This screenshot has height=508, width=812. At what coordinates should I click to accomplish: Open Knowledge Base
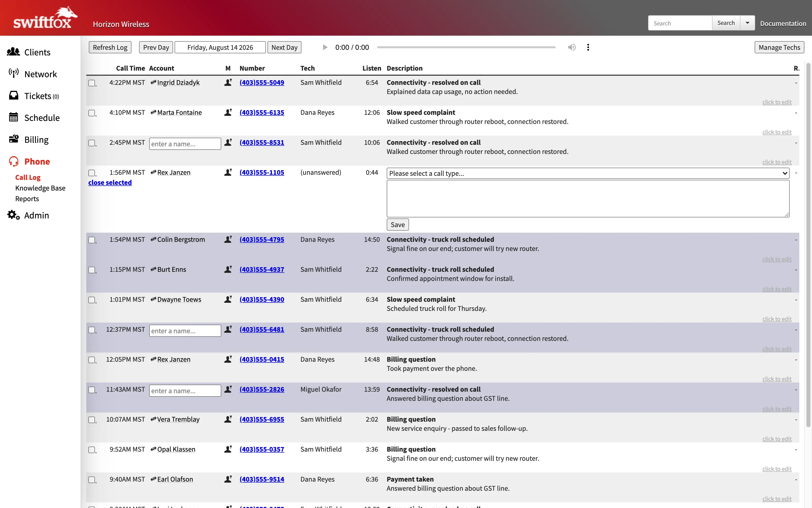click(x=40, y=188)
